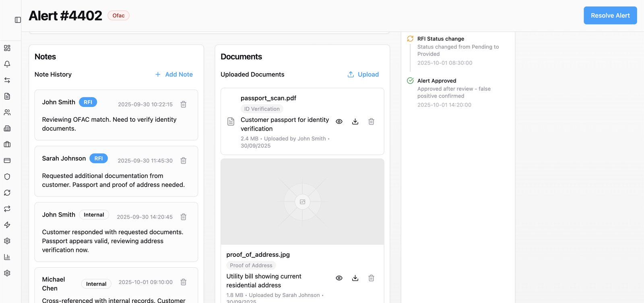Open the shield icon in sidebar
This screenshot has width=644, height=303.
7,176
